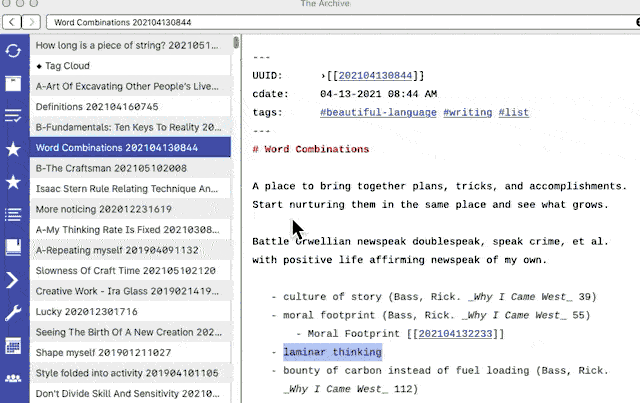Open the people group icon in sidebar
Screen dimensions: 640x403
click(13, 378)
